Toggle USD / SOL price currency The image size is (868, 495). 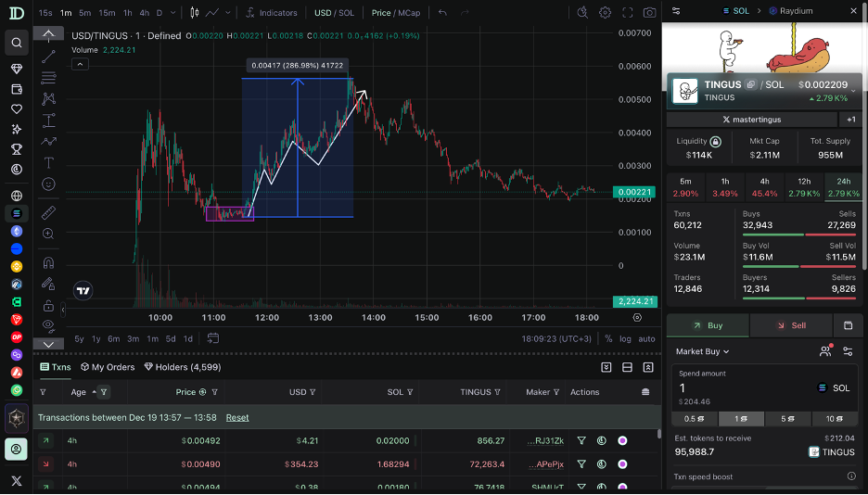pos(333,13)
